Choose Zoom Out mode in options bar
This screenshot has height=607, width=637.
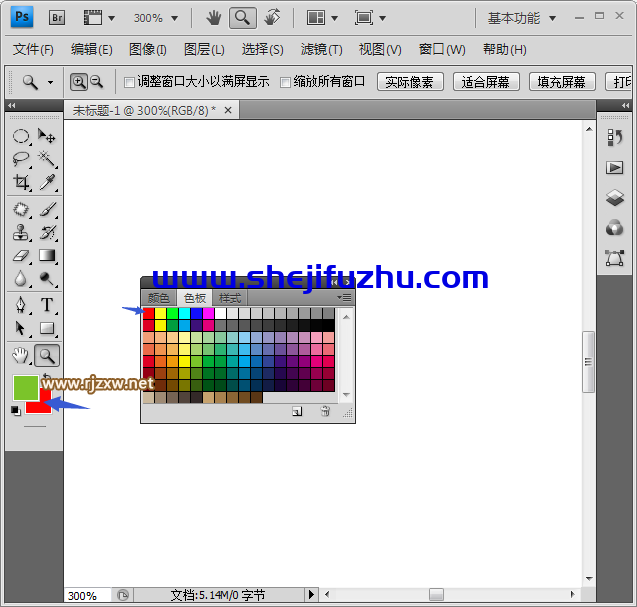[x=97, y=82]
